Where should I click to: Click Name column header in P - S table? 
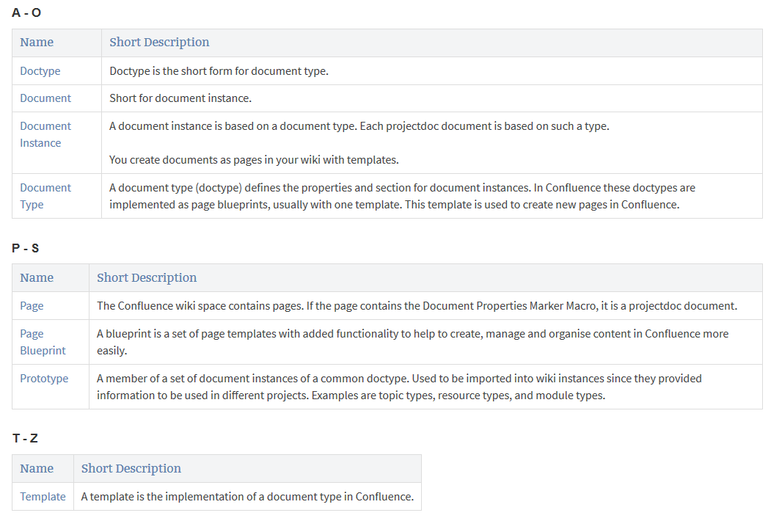pos(37,278)
